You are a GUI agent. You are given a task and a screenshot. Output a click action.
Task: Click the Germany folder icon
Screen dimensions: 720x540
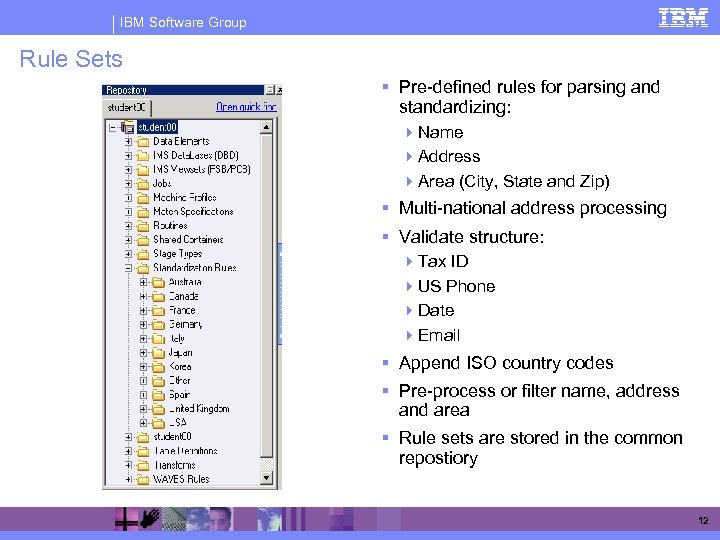point(158,325)
